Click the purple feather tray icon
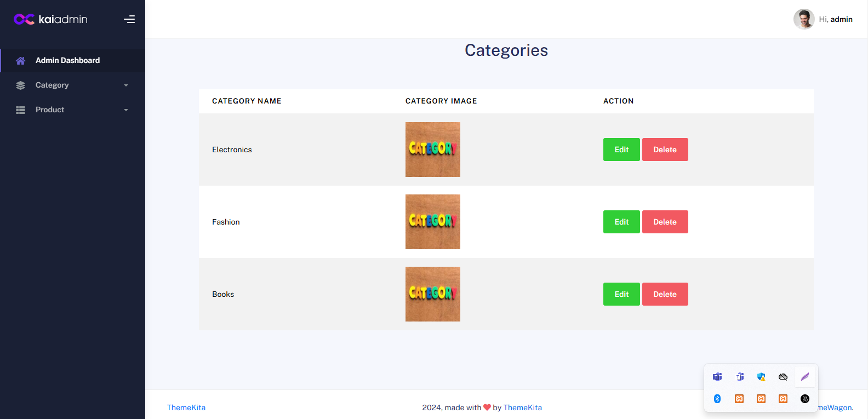 [805, 377]
